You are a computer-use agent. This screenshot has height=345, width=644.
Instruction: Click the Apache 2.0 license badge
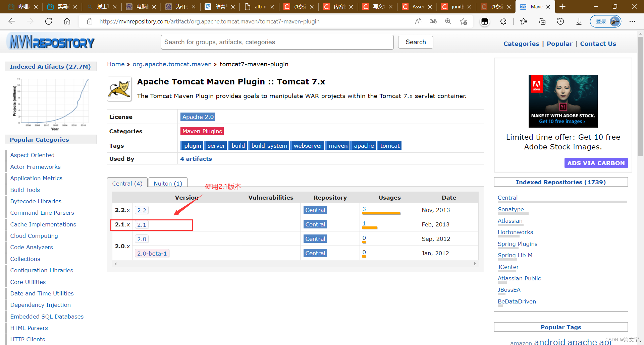pyautogui.click(x=198, y=117)
